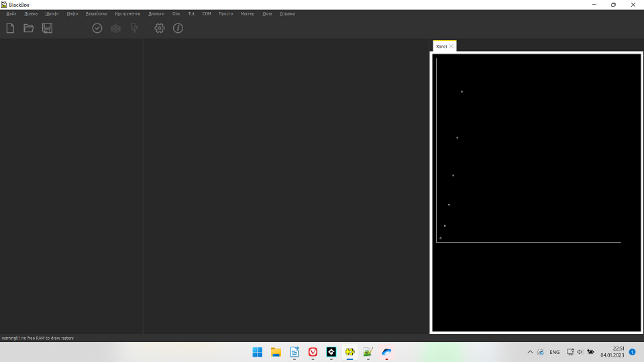The width and height of the screenshot is (644, 362).
Task: Open the Инструменты menu
Action: (127, 13)
